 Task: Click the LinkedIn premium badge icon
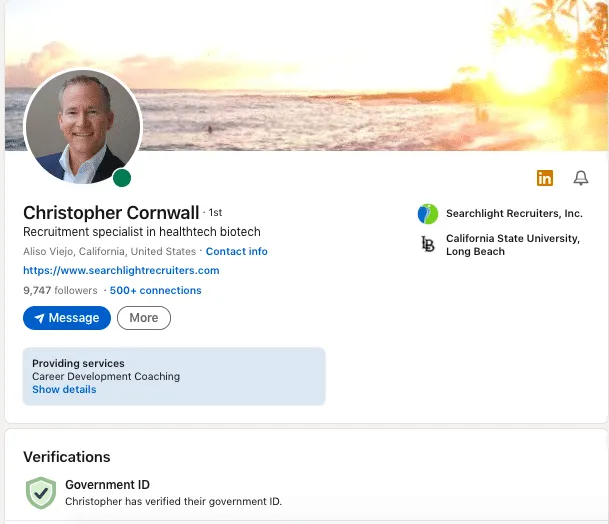pyautogui.click(x=545, y=178)
